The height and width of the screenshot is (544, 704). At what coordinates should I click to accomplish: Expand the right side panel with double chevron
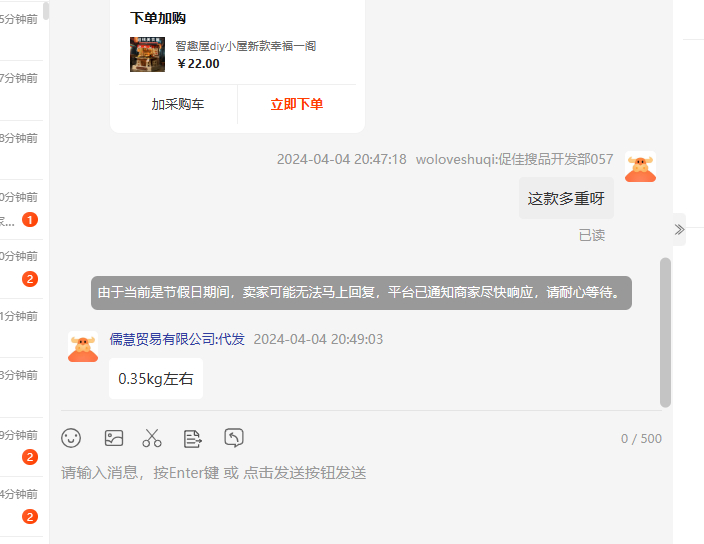(679, 229)
